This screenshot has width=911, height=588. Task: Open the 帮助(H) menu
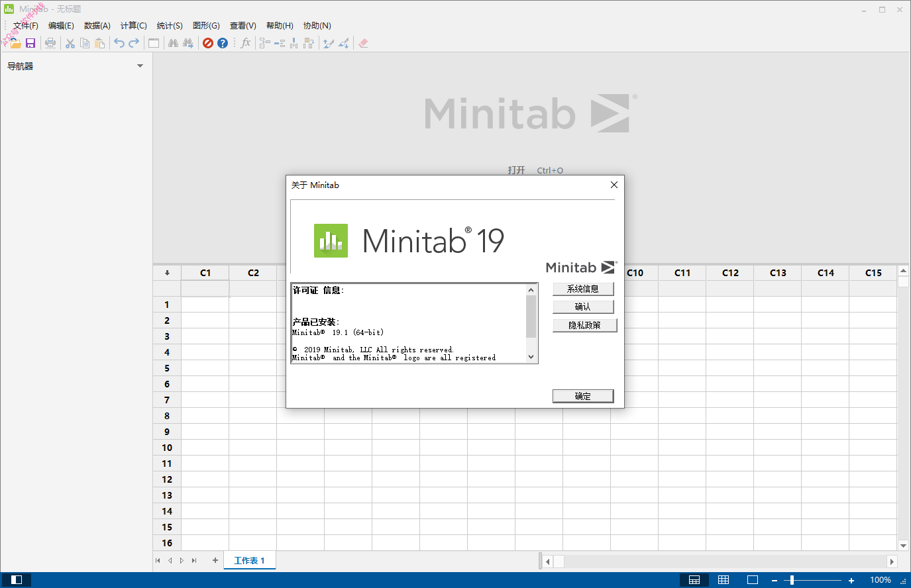click(280, 26)
